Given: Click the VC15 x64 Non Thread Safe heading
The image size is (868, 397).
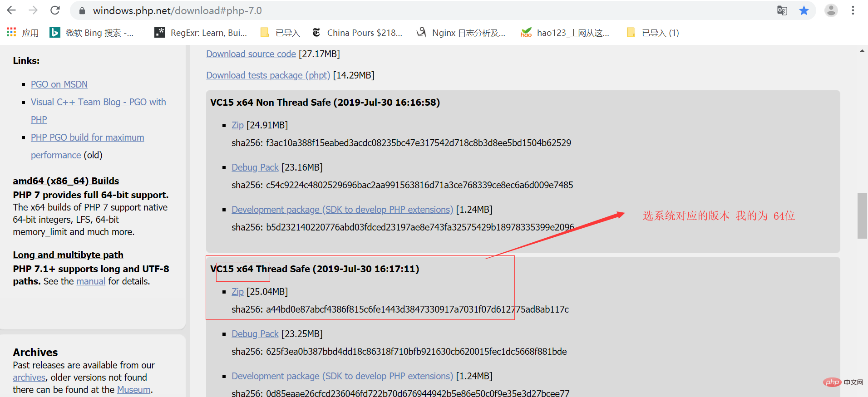Looking at the screenshot, I should tap(325, 103).
